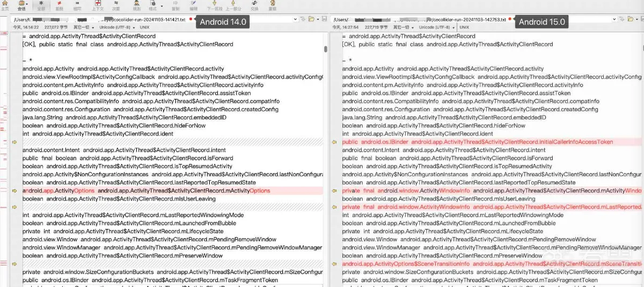Show all lines with 全部
The image size is (644, 287).
pos(41,5)
